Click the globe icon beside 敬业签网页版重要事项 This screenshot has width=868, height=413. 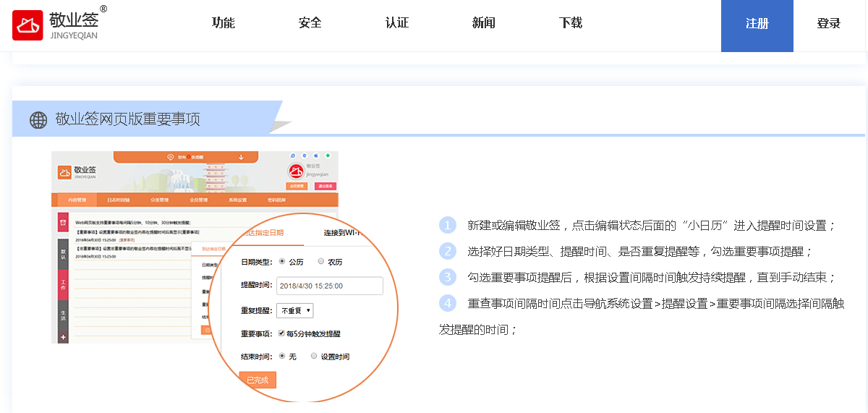38,120
